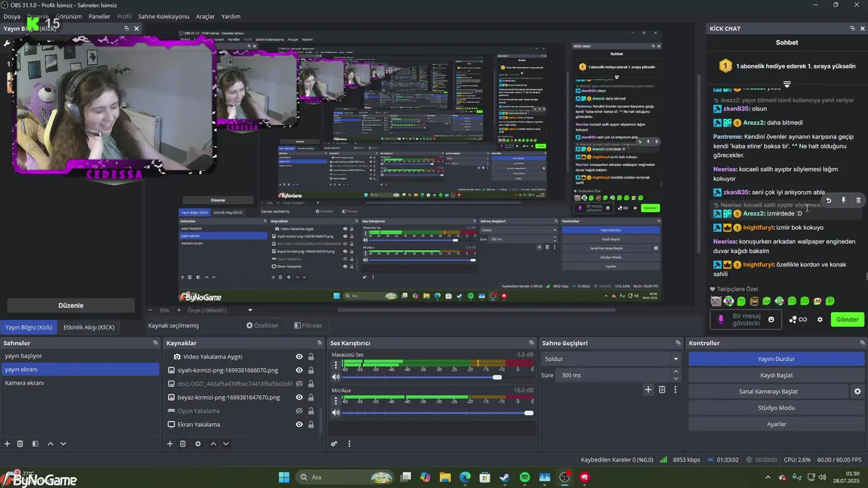Open advanced audio properties gears icon
This screenshot has width=868, height=488.
334,444
